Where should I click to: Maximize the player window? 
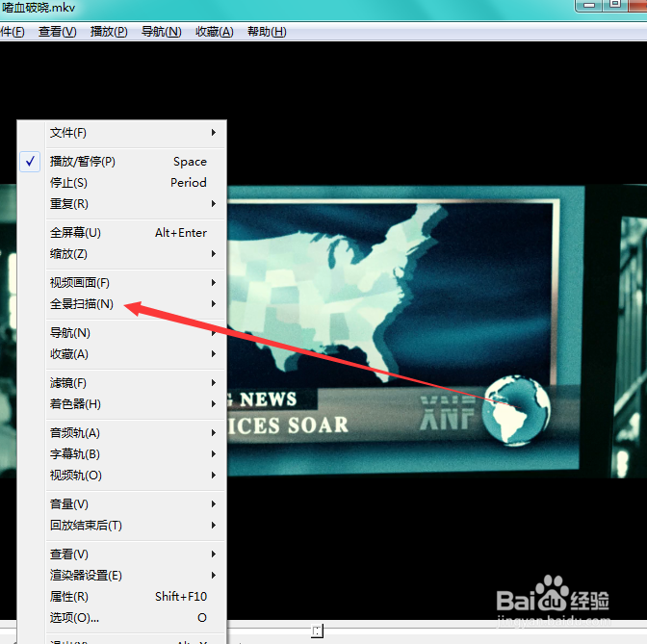615,6
